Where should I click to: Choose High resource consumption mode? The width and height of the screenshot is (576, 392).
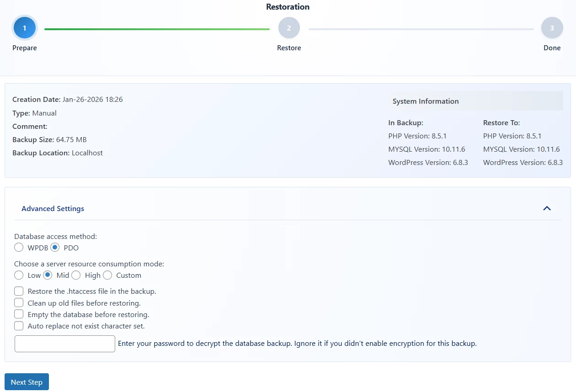click(76, 275)
